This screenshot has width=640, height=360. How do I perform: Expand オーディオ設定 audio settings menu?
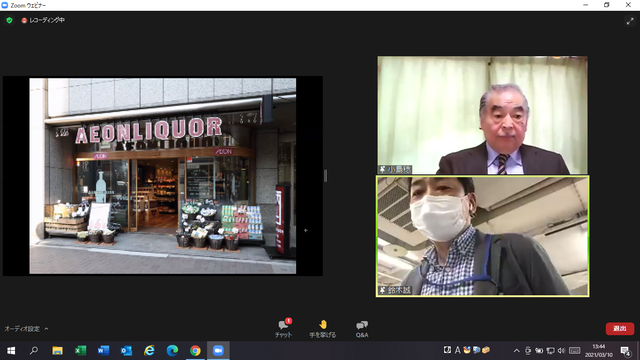click(x=27, y=329)
